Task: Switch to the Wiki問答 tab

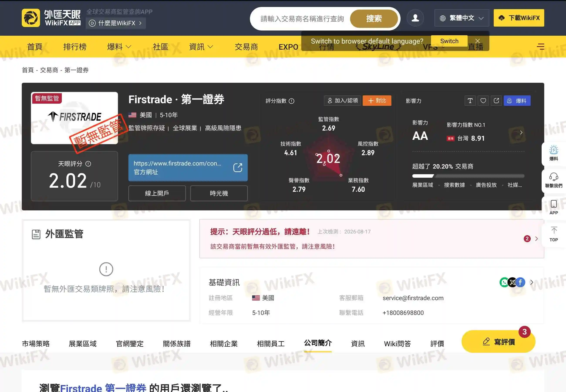Action: click(x=397, y=344)
